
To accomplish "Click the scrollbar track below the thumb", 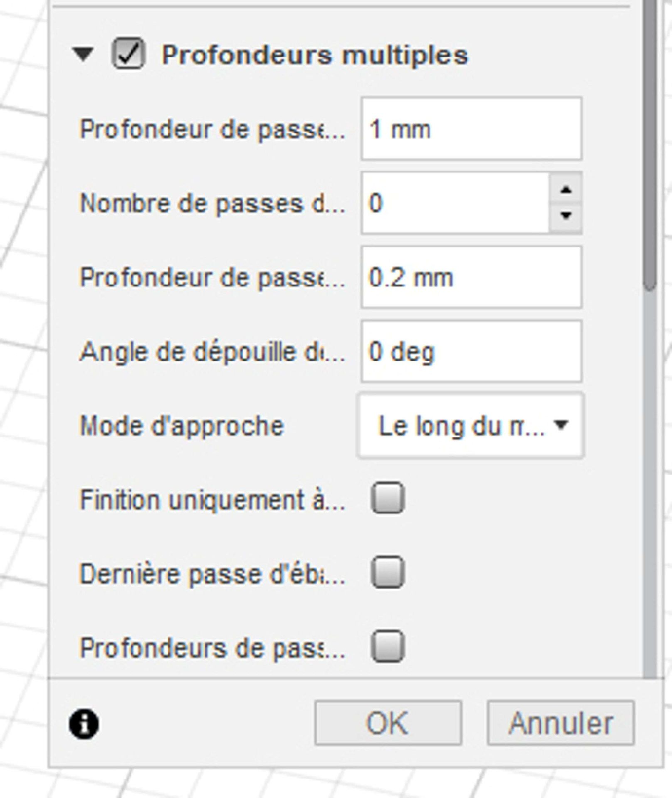I will pyautogui.click(x=650, y=483).
